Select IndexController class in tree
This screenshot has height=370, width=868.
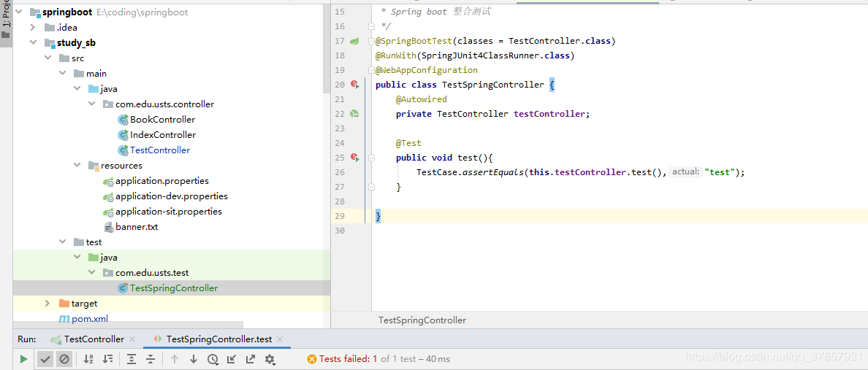tap(163, 135)
